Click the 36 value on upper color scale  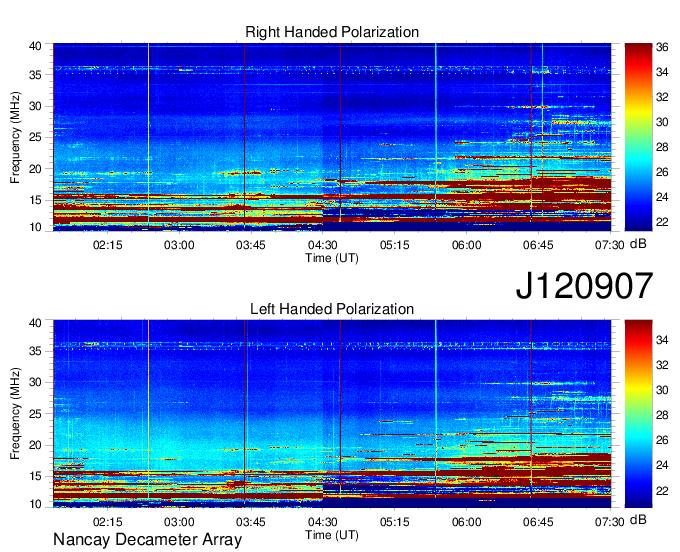click(662, 47)
